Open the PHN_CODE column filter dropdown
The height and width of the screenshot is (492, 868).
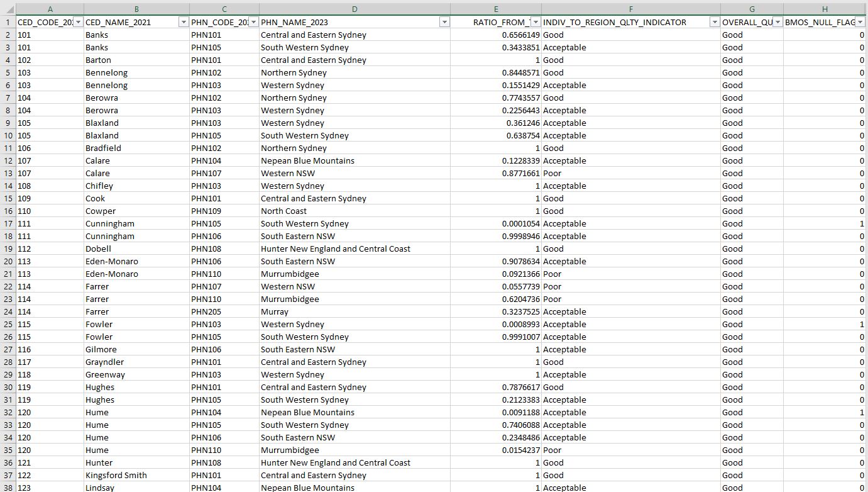(253, 22)
